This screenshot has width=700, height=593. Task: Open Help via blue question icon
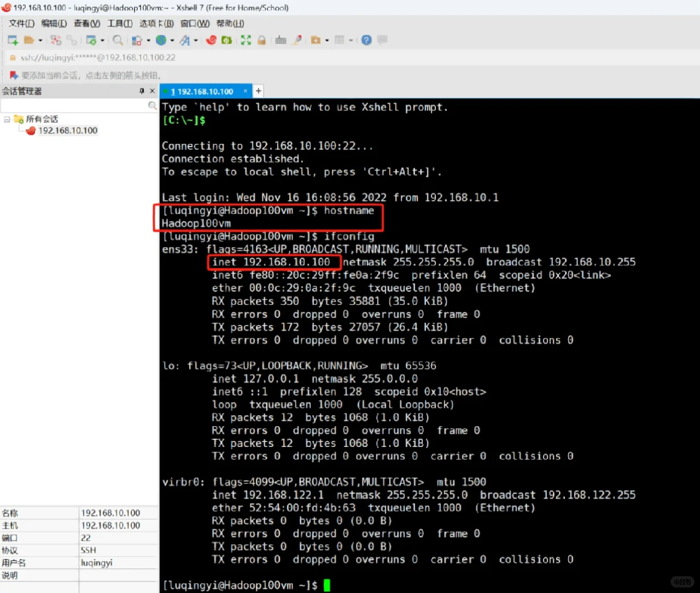(x=367, y=40)
